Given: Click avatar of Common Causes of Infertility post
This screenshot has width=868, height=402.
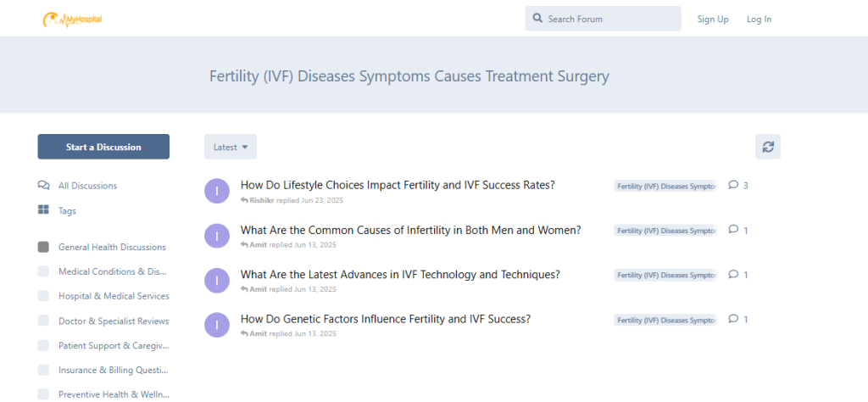Looking at the screenshot, I should (x=217, y=236).
